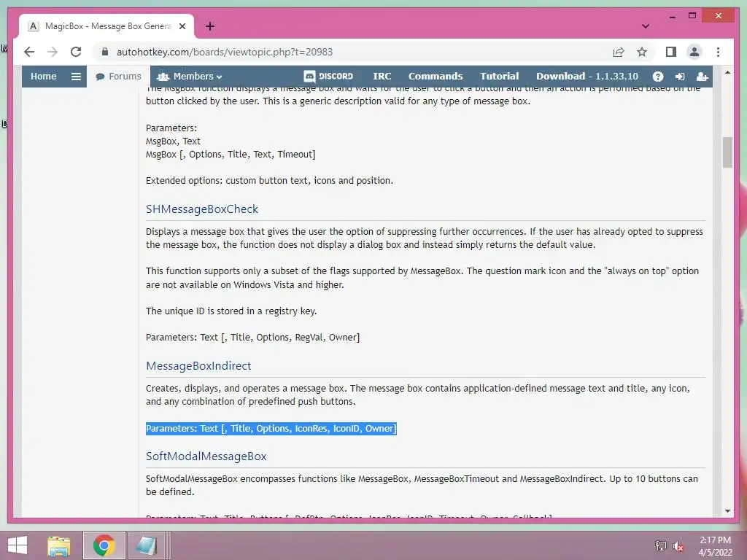Viewport: 747px width, 560px height.
Task: Bookmark this page with the star
Action: pyautogui.click(x=642, y=52)
